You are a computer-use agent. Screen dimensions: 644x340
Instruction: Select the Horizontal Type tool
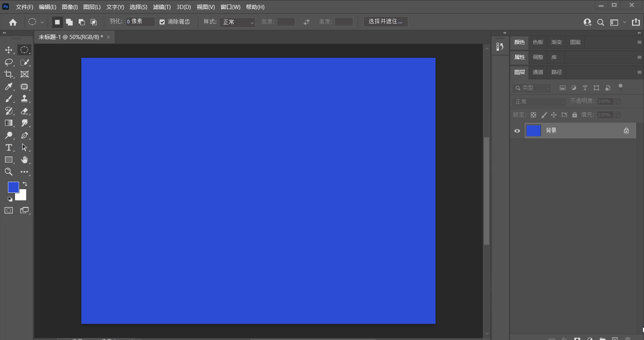[9, 147]
